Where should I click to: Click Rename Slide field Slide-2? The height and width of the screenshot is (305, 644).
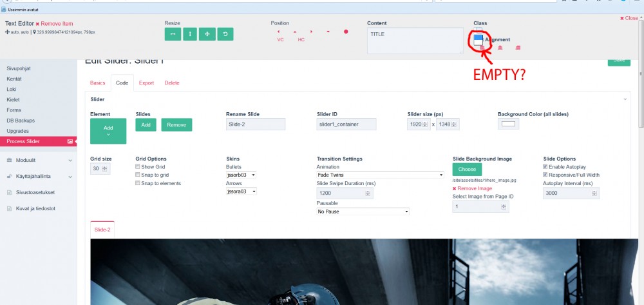pos(256,124)
